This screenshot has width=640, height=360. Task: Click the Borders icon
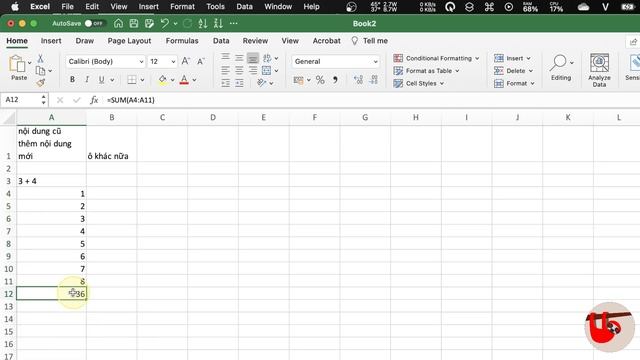(132, 80)
